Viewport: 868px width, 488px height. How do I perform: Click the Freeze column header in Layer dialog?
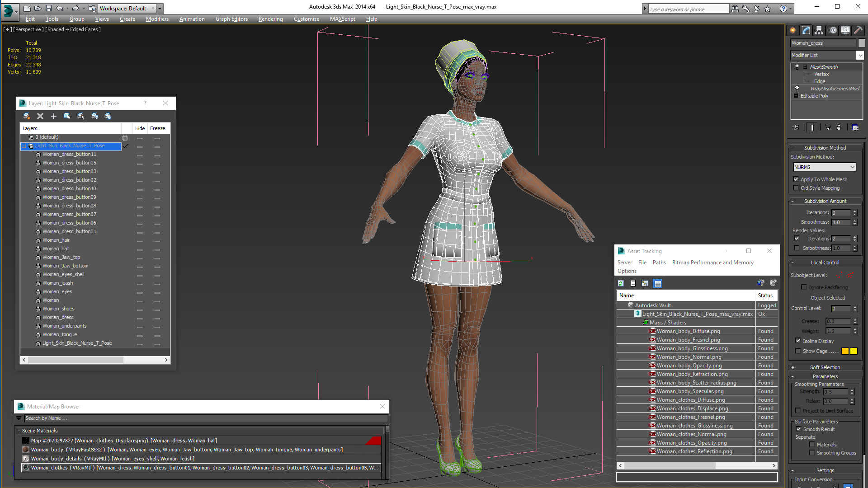pyautogui.click(x=157, y=128)
